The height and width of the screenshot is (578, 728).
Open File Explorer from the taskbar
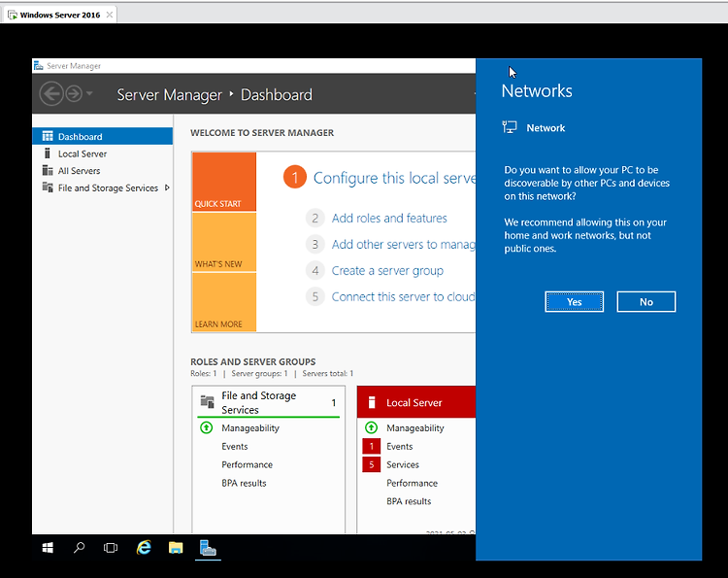click(176, 548)
